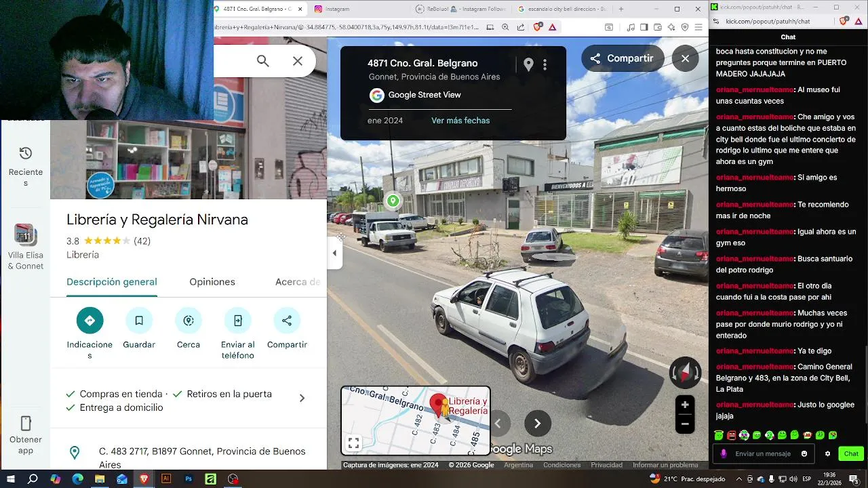Go to previous Street View position arrow
This screenshot has width=868, height=488.
click(498, 424)
